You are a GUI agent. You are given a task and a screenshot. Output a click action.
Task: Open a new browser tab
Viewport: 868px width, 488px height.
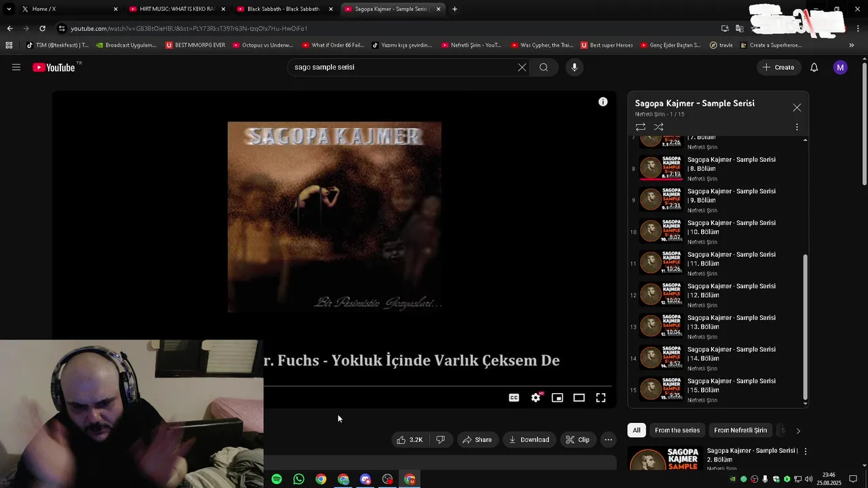[454, 9]
